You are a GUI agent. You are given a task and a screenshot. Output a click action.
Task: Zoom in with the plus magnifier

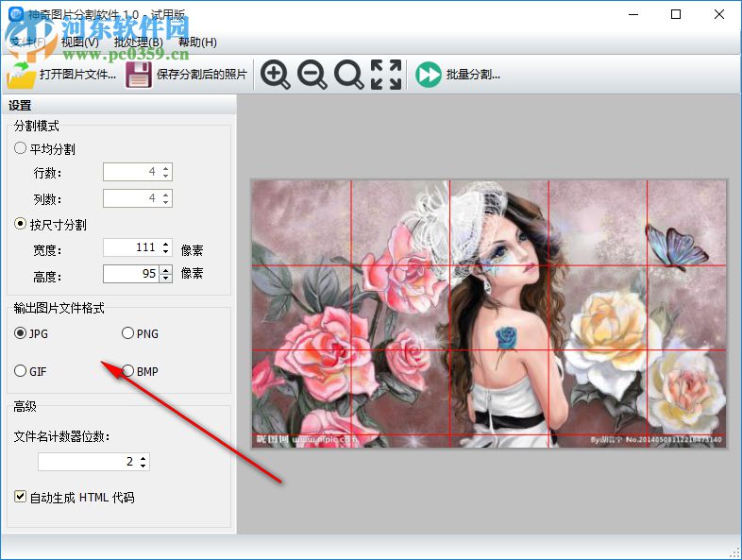276,75
